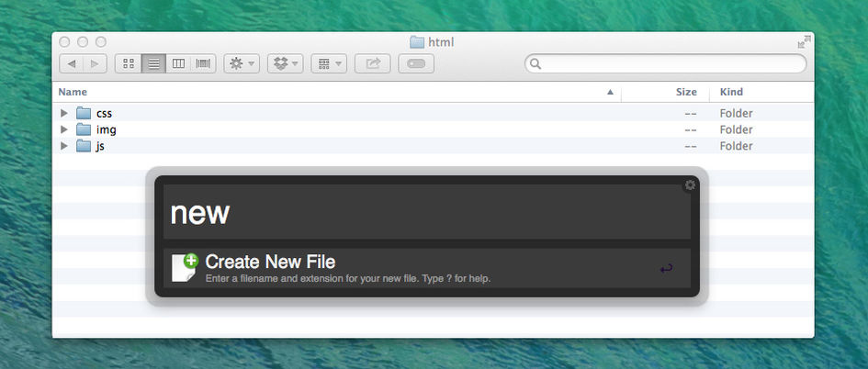Select the img folder row
Screen dimensions: 868x369
click(x=433, y=129)
